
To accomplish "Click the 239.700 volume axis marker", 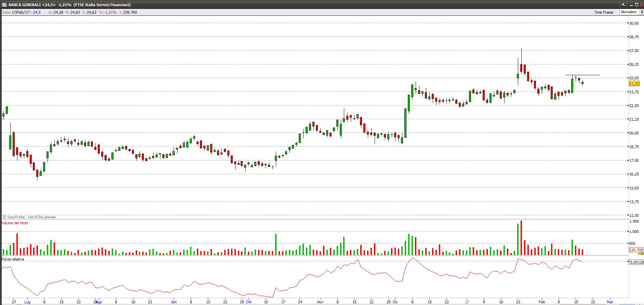I will [636, 250].
